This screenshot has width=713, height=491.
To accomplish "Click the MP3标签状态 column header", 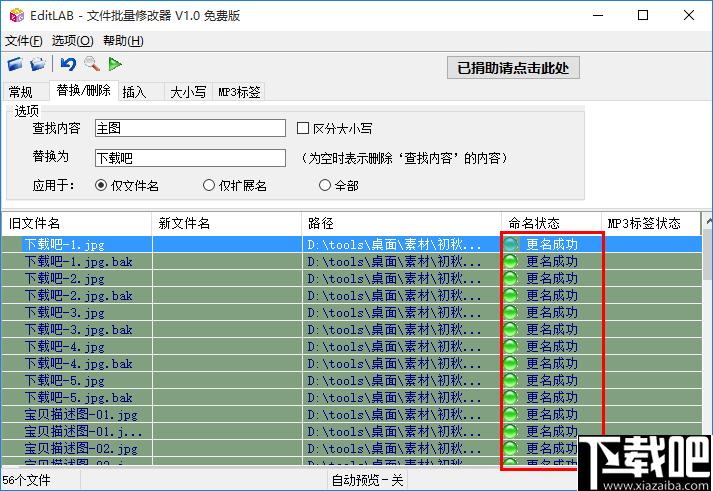I will pyautogui.click(x=651, y=223).
